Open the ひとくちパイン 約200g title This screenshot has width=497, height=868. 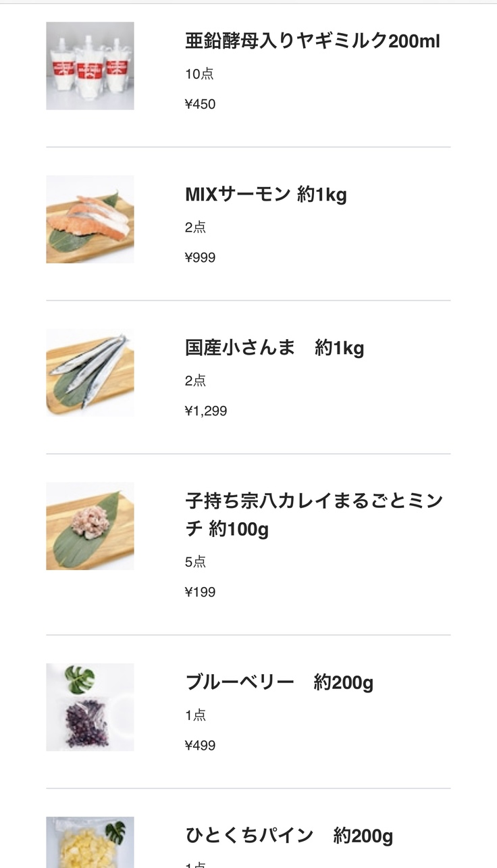tap(289, 836)
